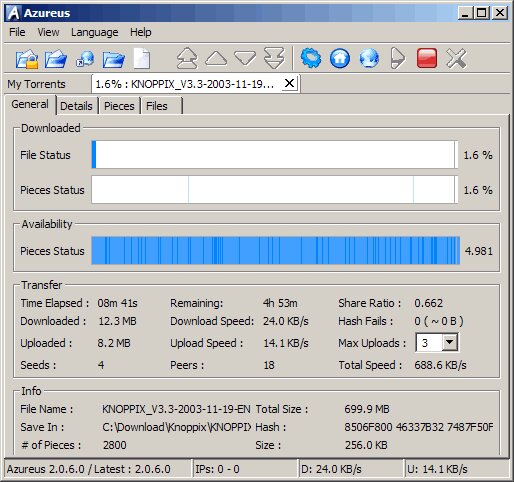Viewport: 514px width, 482px height.
Task: Click the blue globe toolbar icon
Action: coord(369,59)
